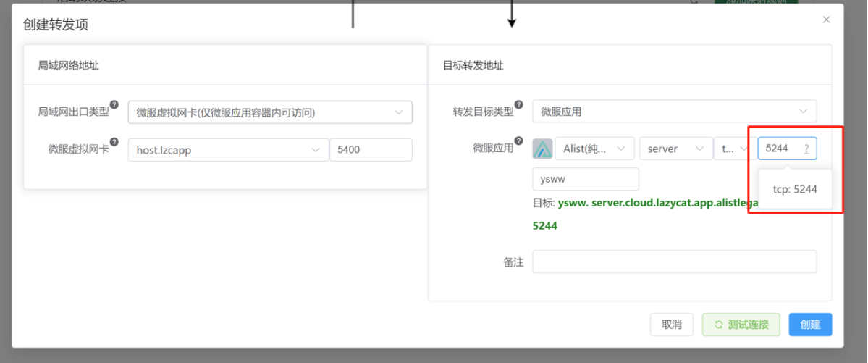Click the 创建 button
This screenshot has width=868, height=363.
point(810,325)
